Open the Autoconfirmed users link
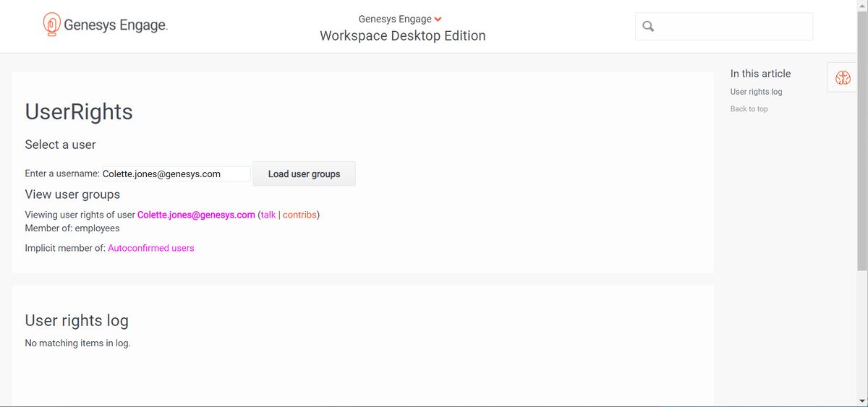Viewport: 868px width, 407px height. point(151,248)
